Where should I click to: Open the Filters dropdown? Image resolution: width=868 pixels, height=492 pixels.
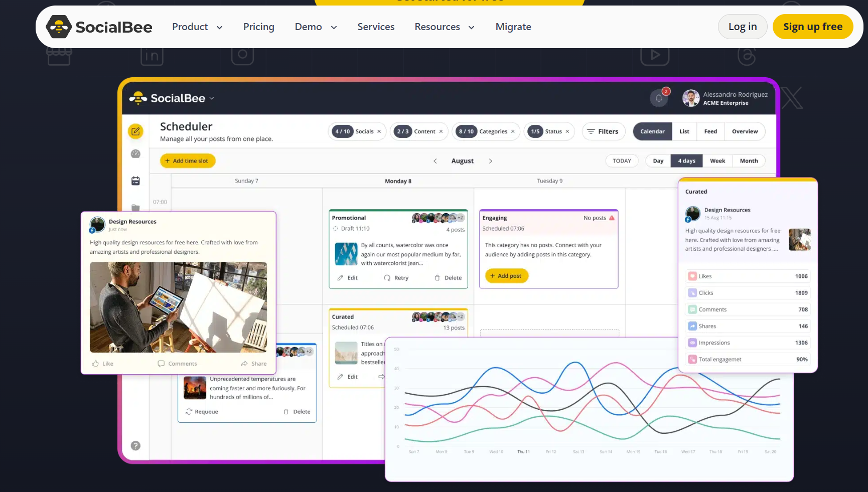[x=603, y=131]
